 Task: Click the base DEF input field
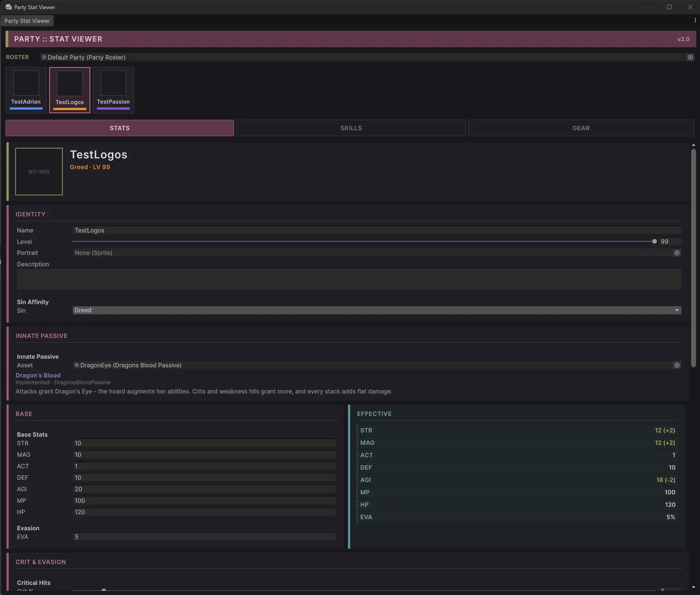(204, 478)
